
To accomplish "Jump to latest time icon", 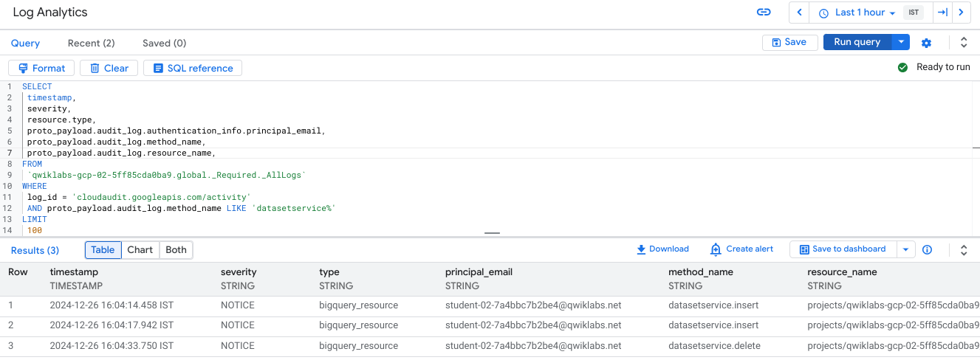I will click(942, 13).
